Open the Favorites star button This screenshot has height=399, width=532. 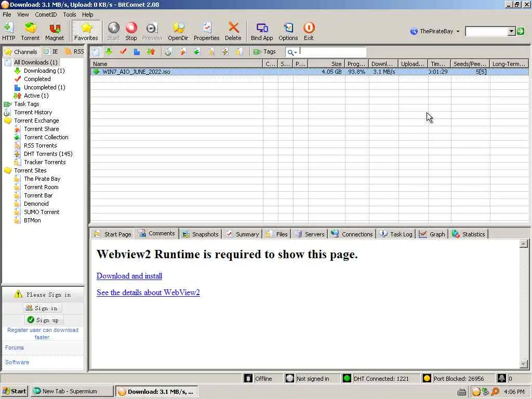[x=86, y=31]
